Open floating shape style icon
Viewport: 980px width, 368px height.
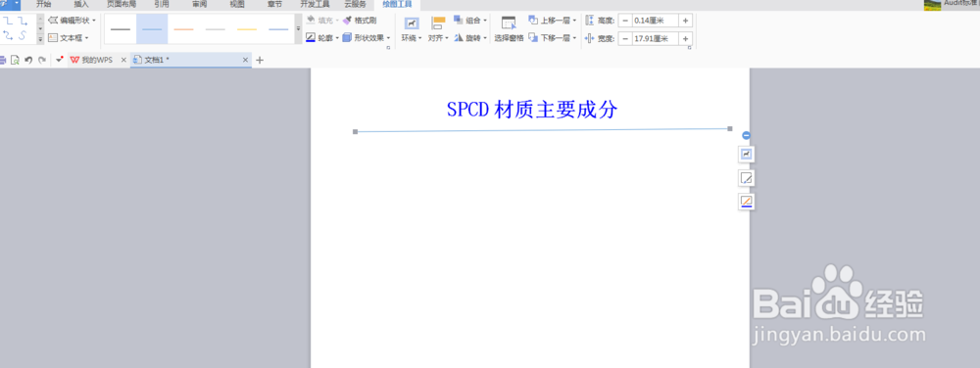746,178
